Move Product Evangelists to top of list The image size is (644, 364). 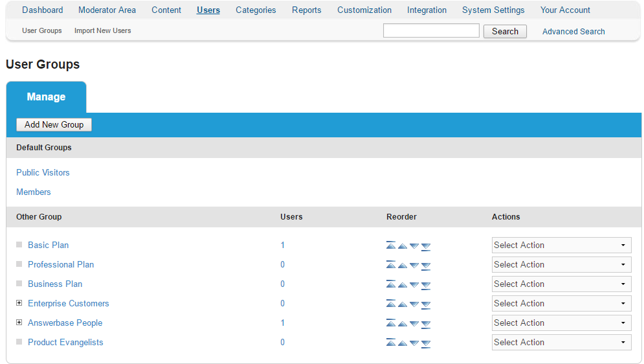[390, 342]
